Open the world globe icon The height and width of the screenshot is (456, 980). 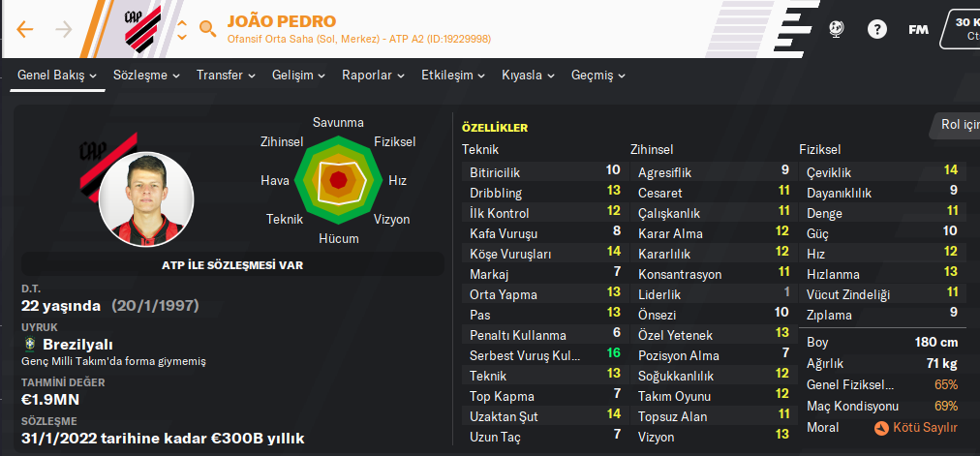tap(839, 29)
